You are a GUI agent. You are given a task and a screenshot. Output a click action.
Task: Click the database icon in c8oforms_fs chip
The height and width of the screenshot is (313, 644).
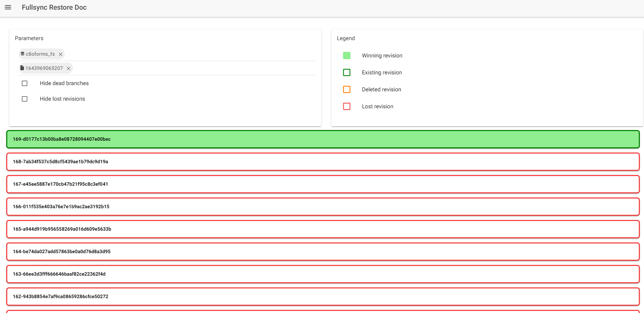(22, 54)
